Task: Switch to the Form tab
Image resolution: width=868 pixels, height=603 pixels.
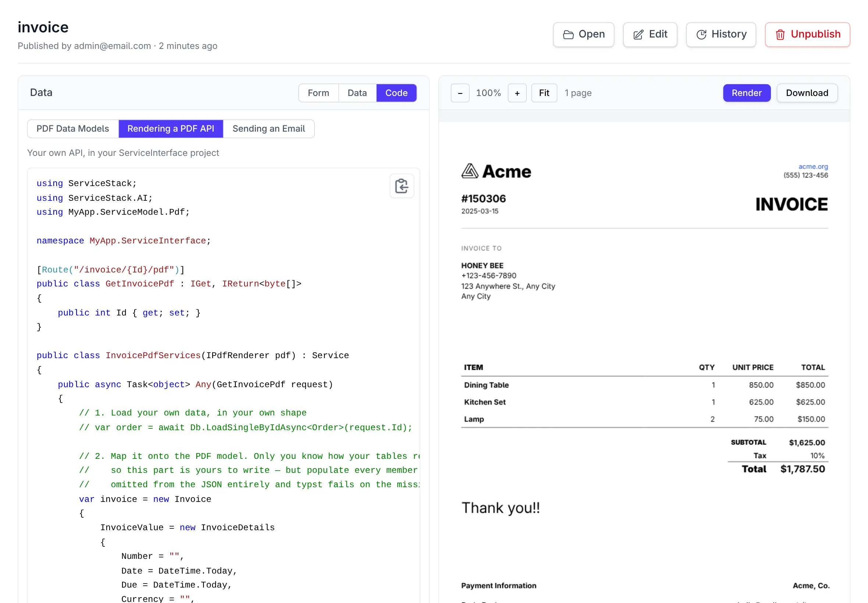Action: 318,93
